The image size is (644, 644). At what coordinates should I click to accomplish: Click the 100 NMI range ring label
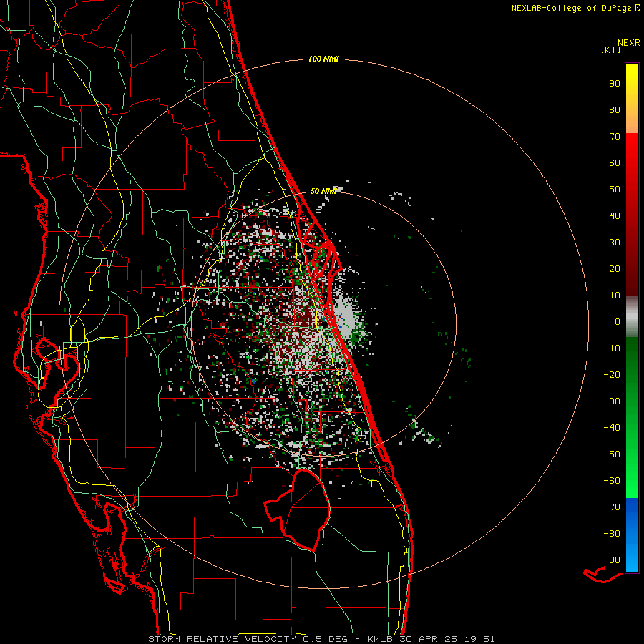[323, 59]
